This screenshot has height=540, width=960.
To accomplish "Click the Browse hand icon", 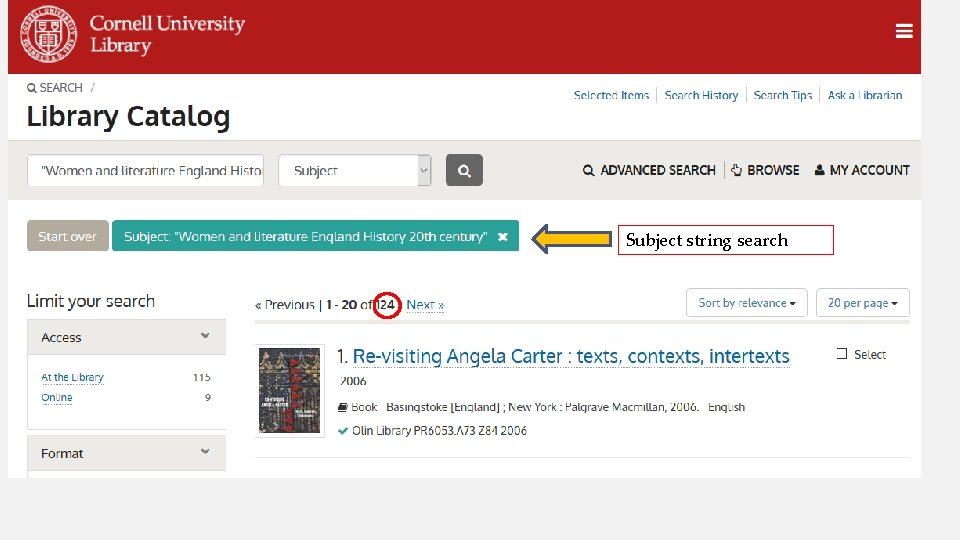I will [x=737, y=170].
